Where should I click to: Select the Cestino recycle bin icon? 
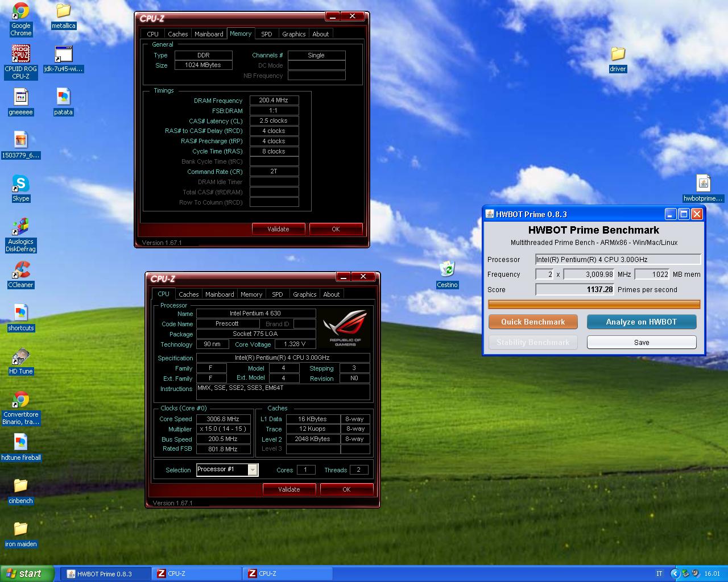coord(447,275)
